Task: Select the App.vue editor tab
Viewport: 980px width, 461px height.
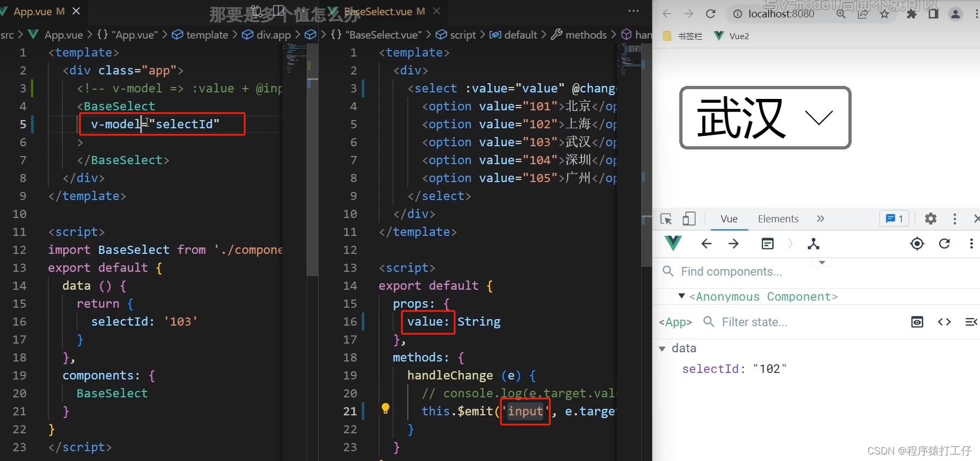Action: point(33,11)
